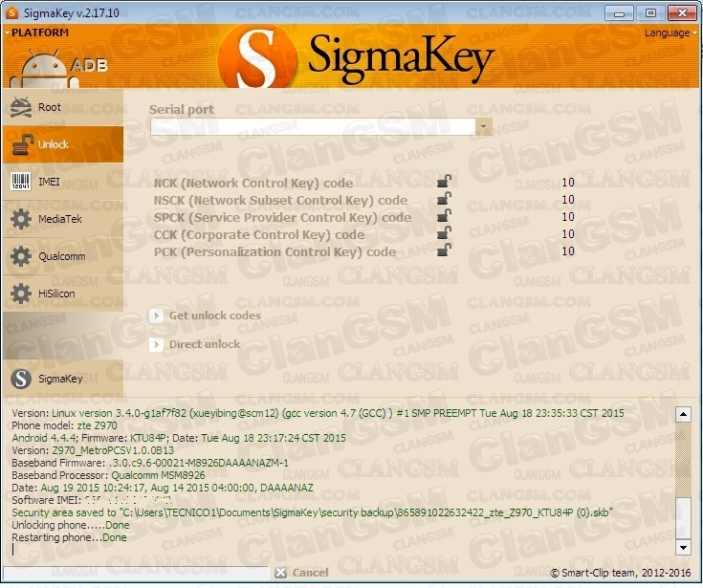The image size is (703, 588).
Task: Close the SigmaKey window
Action: 682,13
